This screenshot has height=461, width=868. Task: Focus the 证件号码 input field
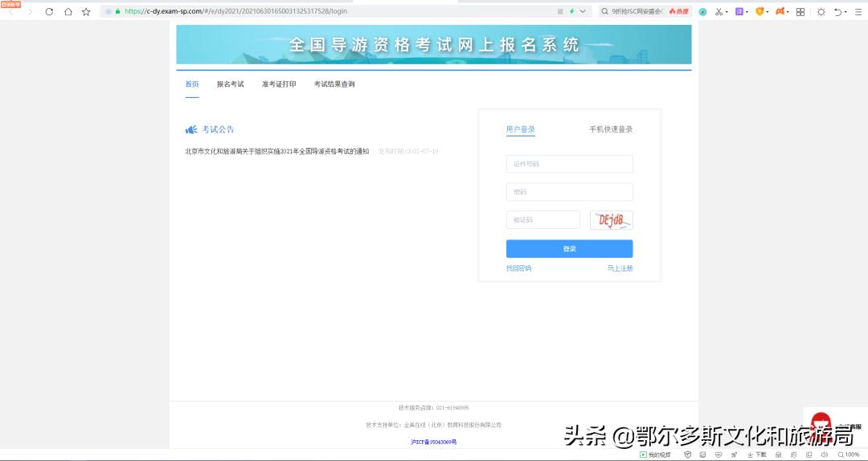point(570,164)
